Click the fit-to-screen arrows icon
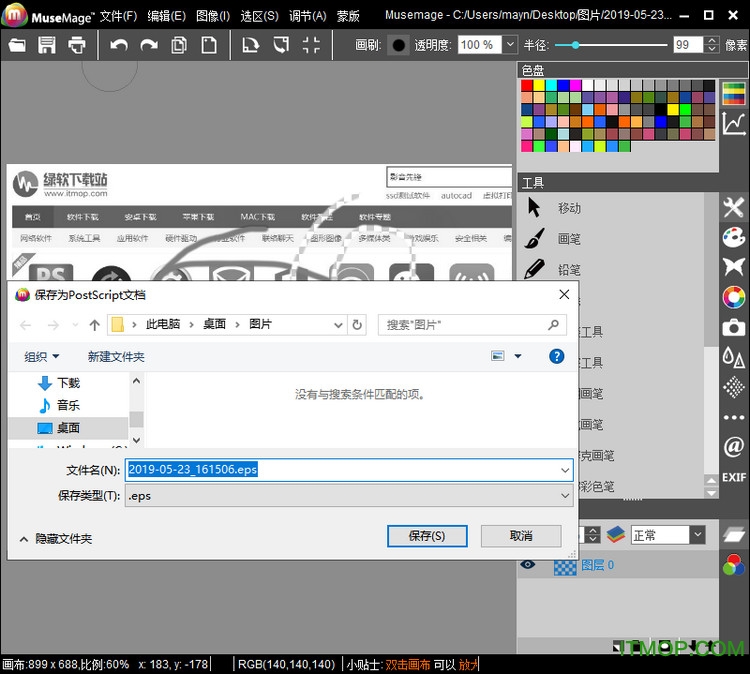Image resolution: width=750 pixels, height=674 pixels. pos(311,45)
